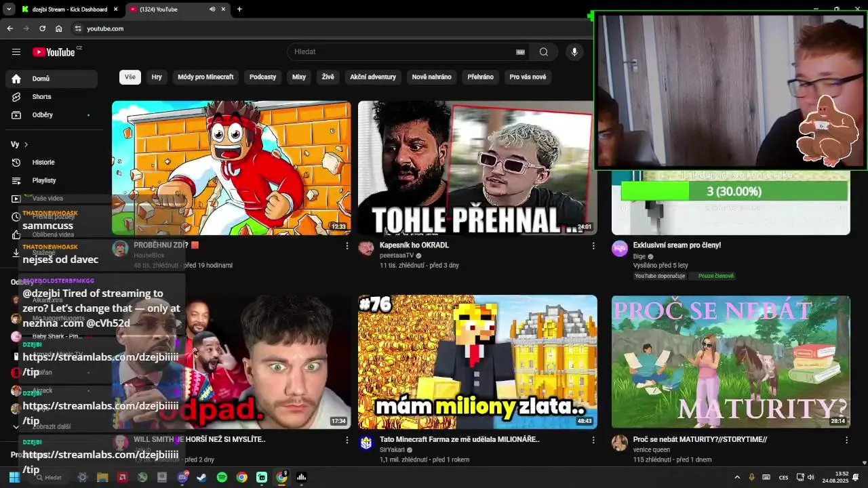Image resolution: width=868 pixels, height=488 pixels.
Task: View site information icon in address bar
Action: [x=78, y=28]
